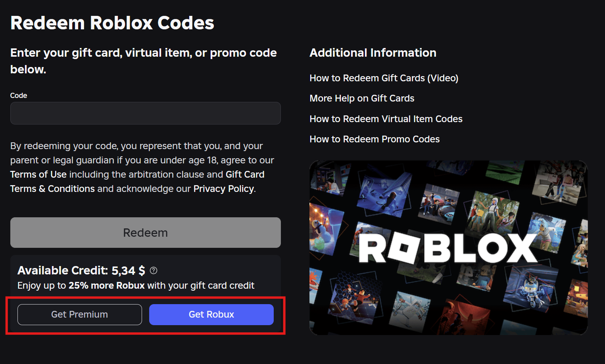
Task: Click the Code label above the input
Action: pyautogui.click(x=19, y=96)
